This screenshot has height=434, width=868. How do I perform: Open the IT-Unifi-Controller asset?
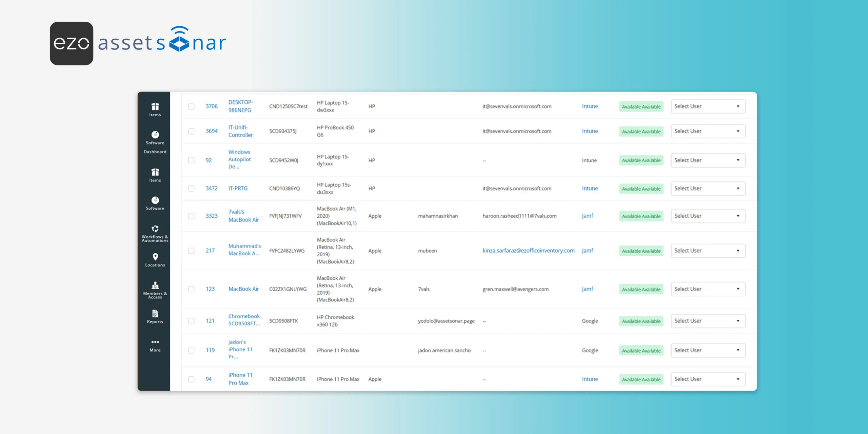[x=241, y=131]
